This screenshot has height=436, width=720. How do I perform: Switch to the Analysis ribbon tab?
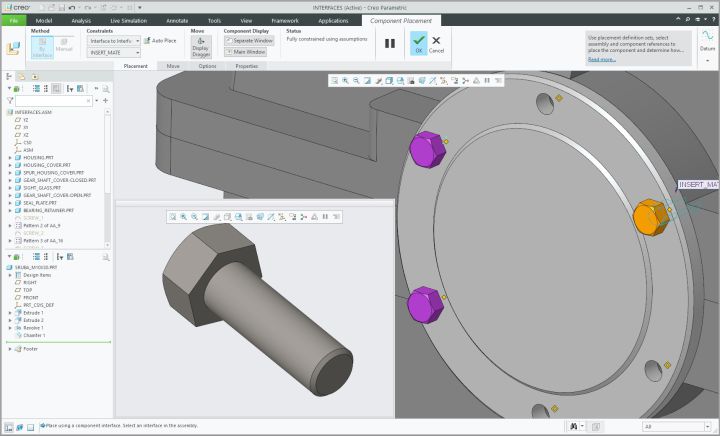click(81, 21)
